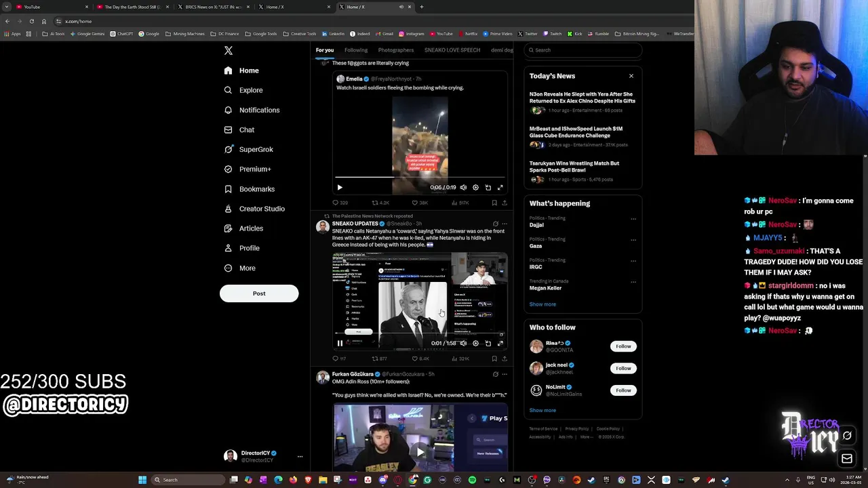
Task: Switch to the For you tab
Action: (x=325, y=50)
